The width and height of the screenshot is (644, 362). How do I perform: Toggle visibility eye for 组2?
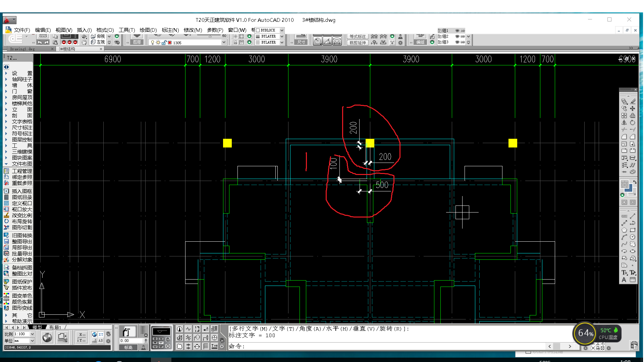point(457,36)
